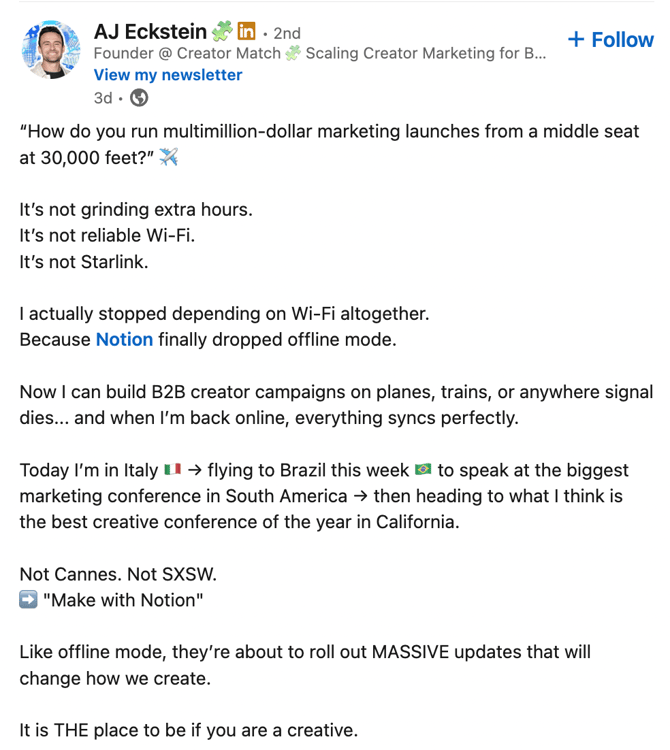Click the Brazil flag emoji
Viewport: 670px width, 750px height.
point(423,469)
